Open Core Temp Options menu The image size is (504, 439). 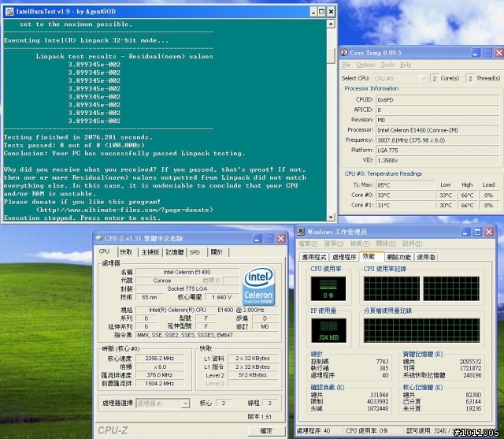click(365, 65)
